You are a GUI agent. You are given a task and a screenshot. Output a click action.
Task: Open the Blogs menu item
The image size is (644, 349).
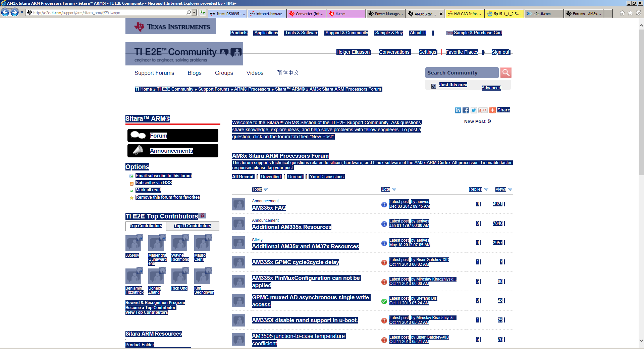coord(195,73)
